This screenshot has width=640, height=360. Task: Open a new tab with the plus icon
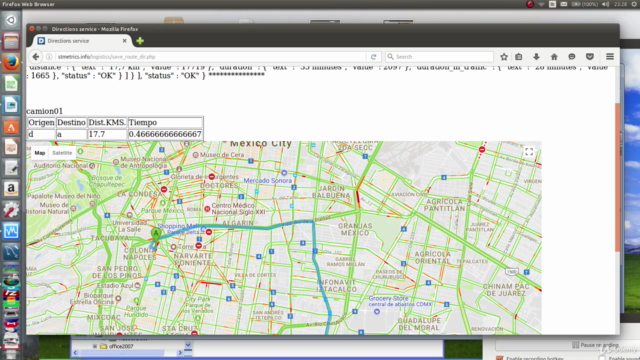(x=140, y=41)
